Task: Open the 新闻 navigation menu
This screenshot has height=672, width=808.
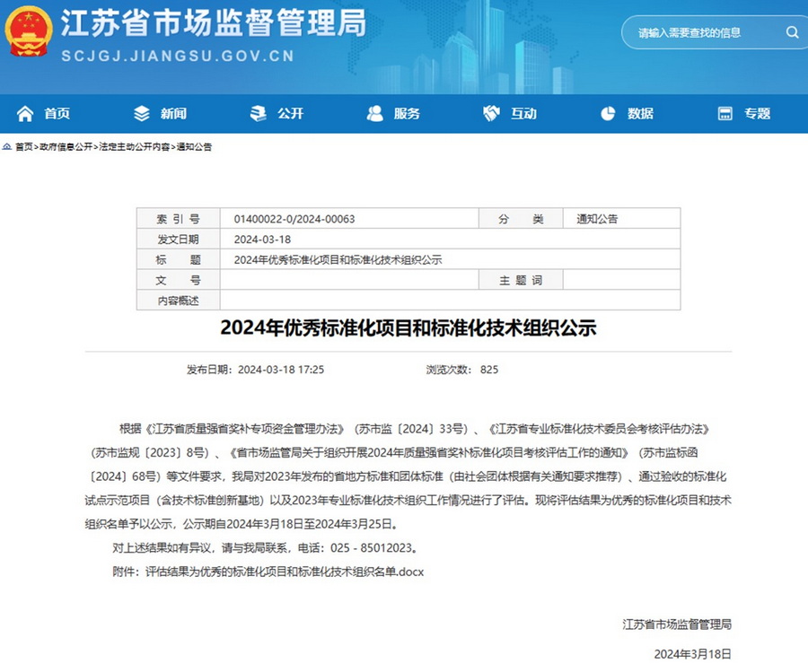Action: [173, 114]
